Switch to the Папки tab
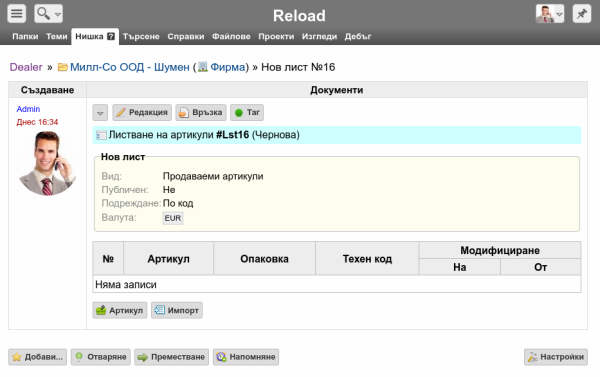600x377 pixels. pos(25,36)
